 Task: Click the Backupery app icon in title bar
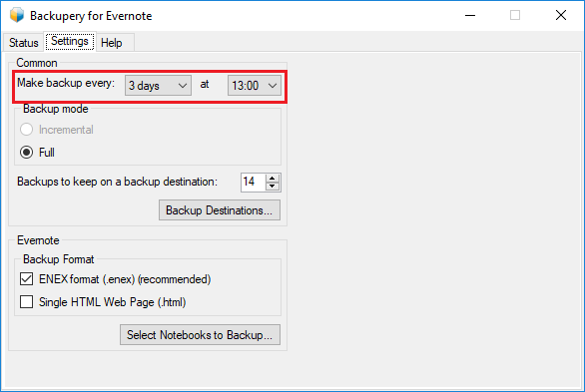[17, 15]
